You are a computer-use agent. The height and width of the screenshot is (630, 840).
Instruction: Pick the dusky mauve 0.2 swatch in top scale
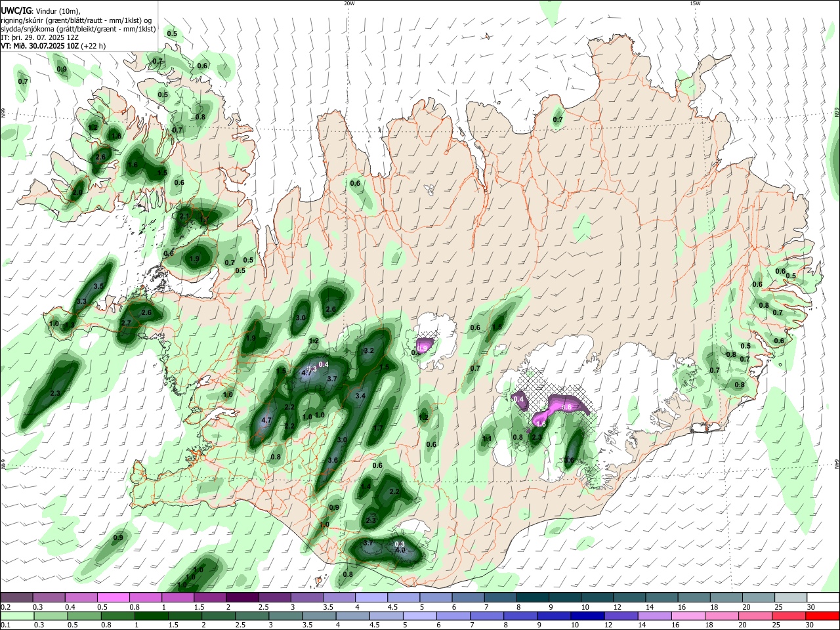16,598
